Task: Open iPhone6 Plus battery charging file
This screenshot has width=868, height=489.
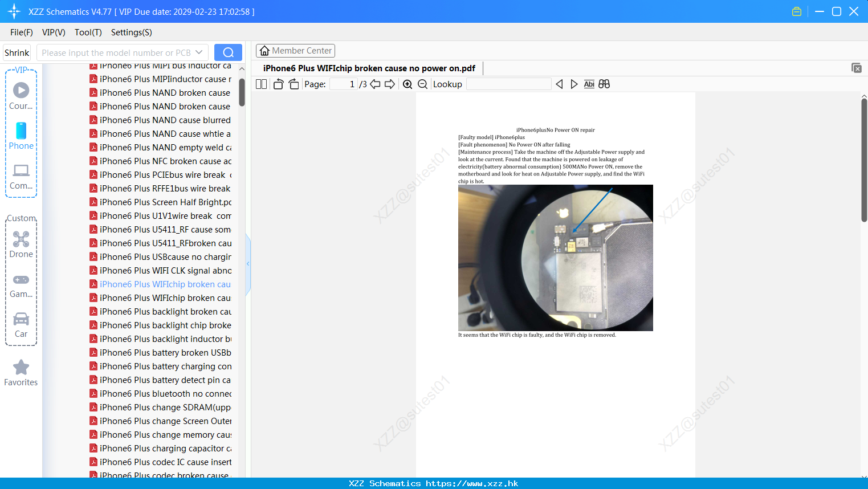Action: [166, 366]
